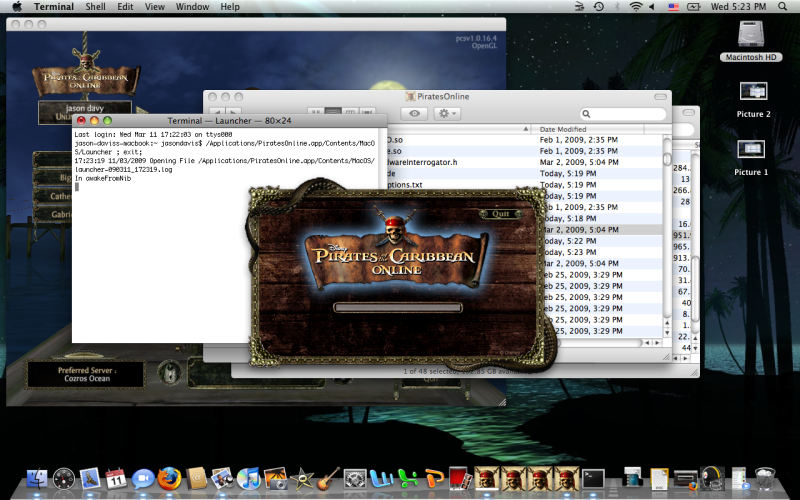Screen dimensions: 800x500
Task: Click the Wi-Fi status icon
Action: pos(635,7)
